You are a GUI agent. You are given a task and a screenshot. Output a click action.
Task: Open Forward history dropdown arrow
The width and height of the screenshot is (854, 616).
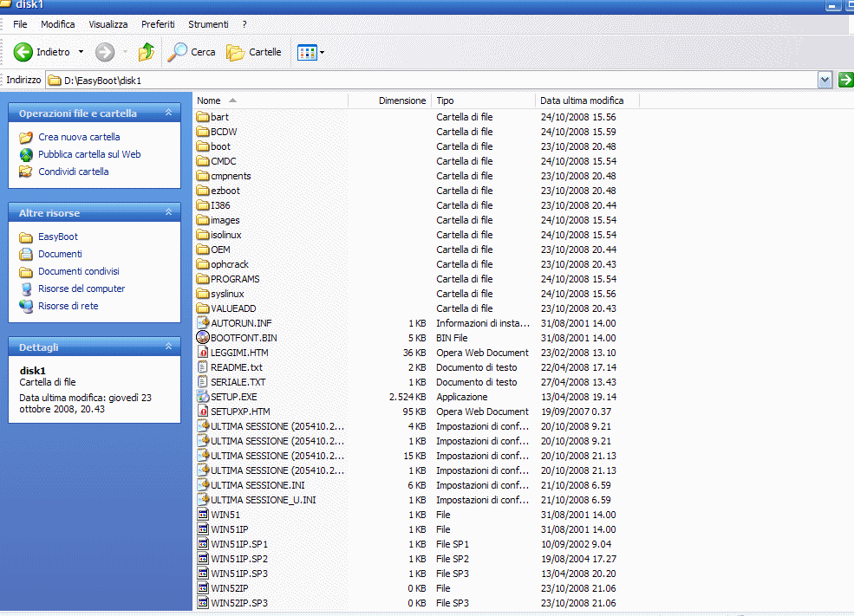125,52
